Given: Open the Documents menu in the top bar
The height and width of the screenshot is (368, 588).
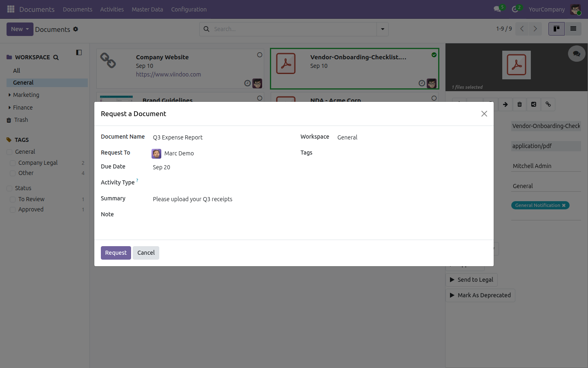Looking at the screenshot, I should click(x=78, y=9).
